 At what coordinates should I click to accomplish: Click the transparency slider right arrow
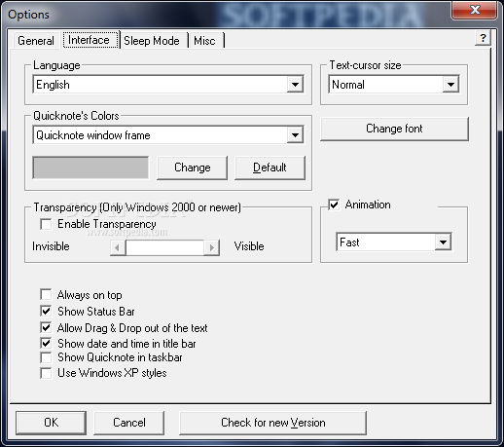click(x=212, y=248)
